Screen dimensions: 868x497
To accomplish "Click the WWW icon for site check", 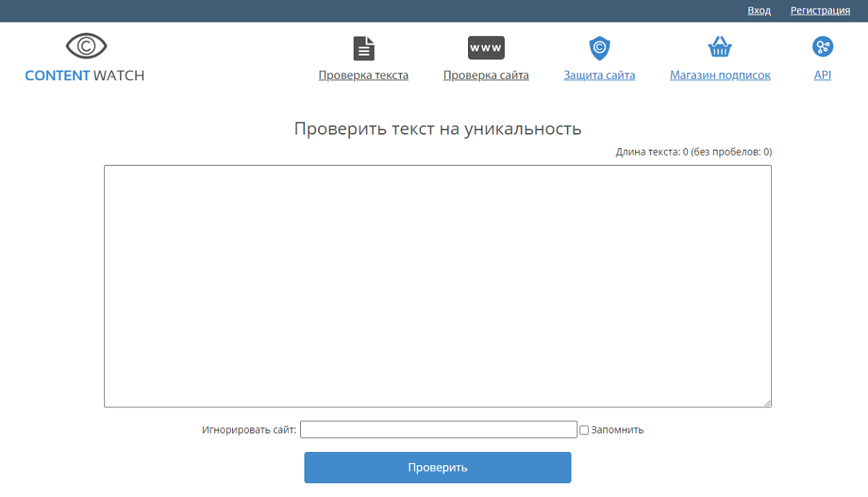I will pyautogui.click(x=486, y=48).
